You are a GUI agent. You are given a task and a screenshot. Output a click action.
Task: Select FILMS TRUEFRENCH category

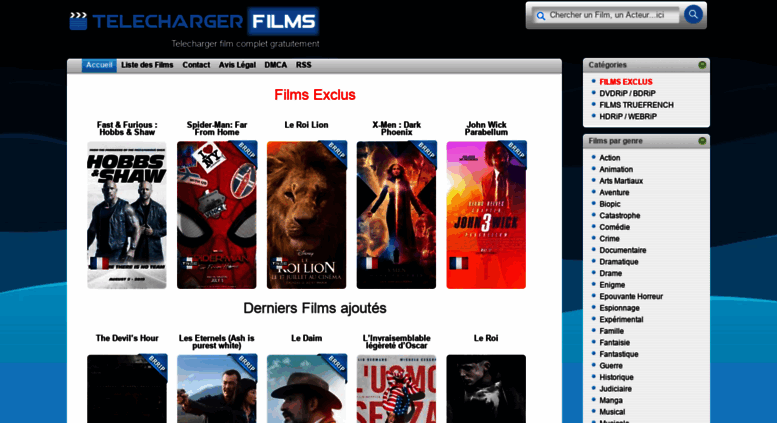[636, 105]
